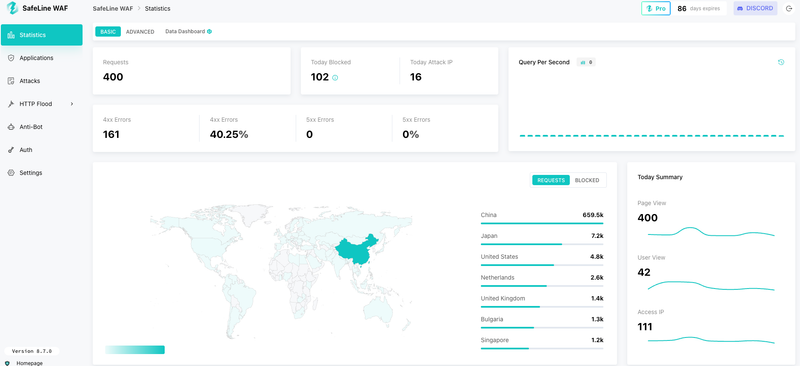This screenshot has width=800, height=366.
Task: Click the 4xx Errors count 161
Action: (x=111, y=135)
